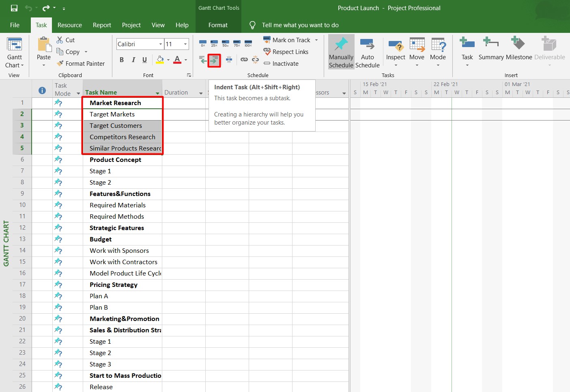
Task: Enable Manually Schedule mode
Action: (x=341, y=52)
